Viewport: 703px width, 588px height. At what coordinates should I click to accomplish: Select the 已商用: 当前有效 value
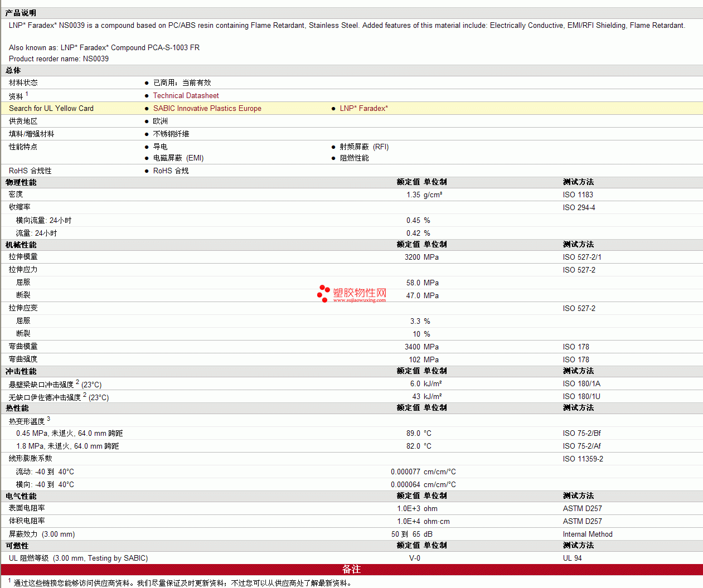pos(182,83)
